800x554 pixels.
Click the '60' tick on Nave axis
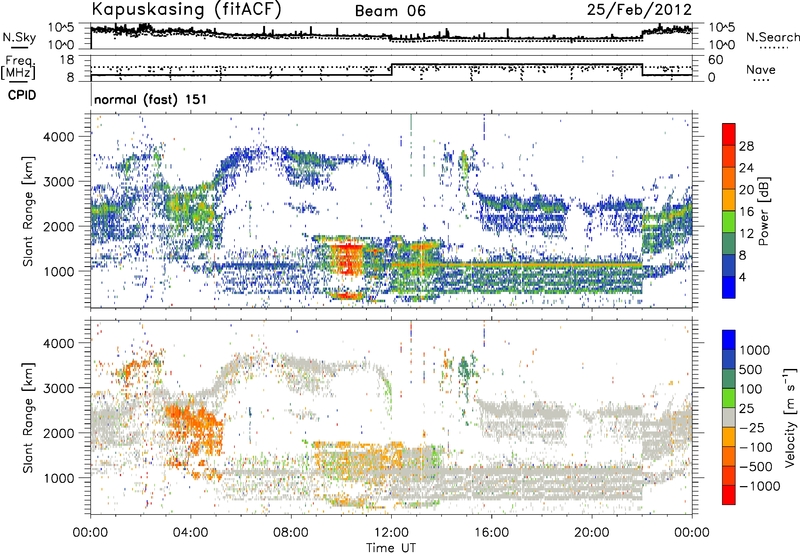716,60
